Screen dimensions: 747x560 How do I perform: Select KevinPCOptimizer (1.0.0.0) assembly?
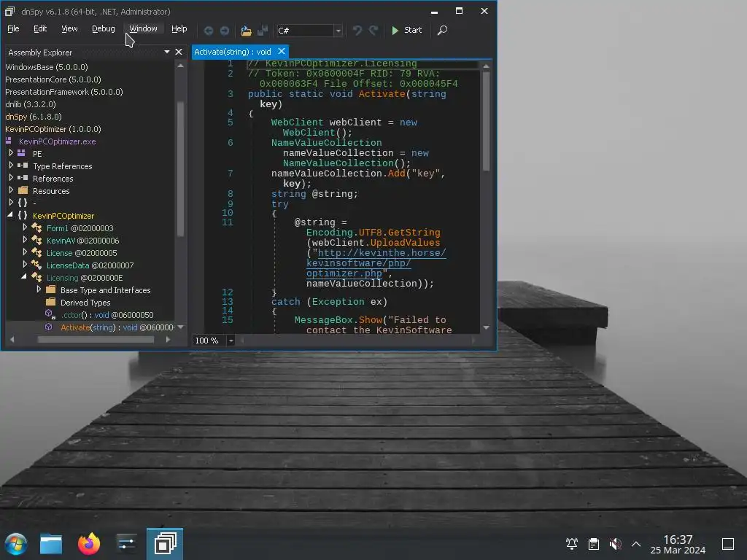53,129
